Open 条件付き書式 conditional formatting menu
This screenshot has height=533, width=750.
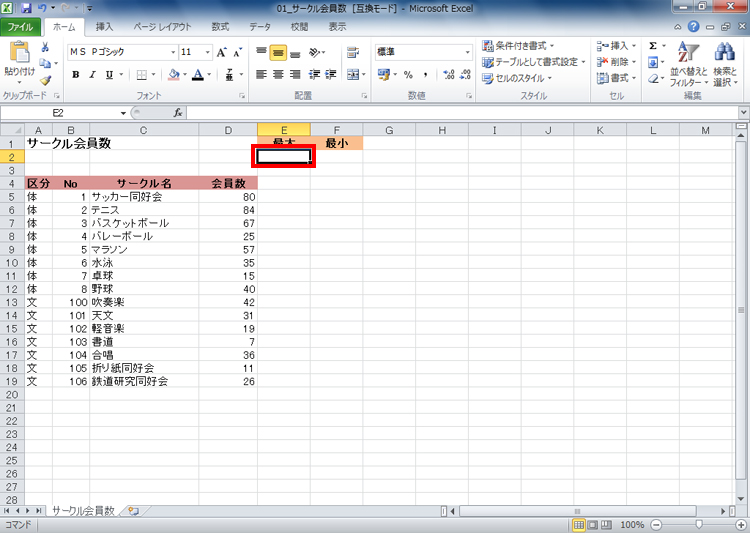click(x=518, y=46)
